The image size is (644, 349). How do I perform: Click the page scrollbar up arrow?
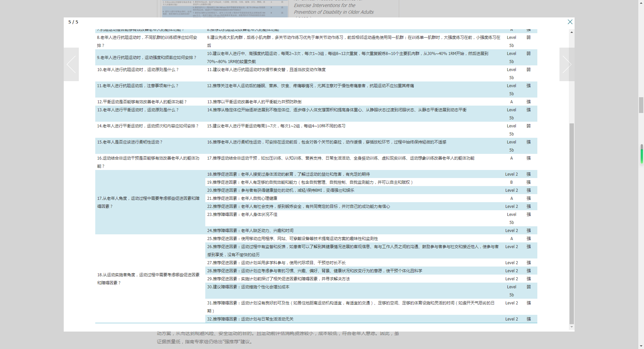point(641,3)
